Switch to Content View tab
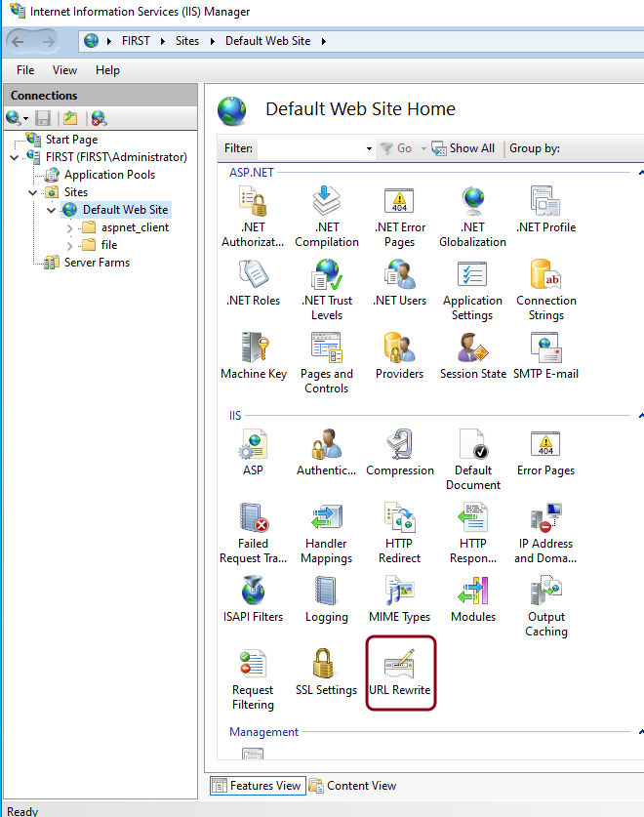This screenshot has height=817, width=644. (x=353, y=785)
